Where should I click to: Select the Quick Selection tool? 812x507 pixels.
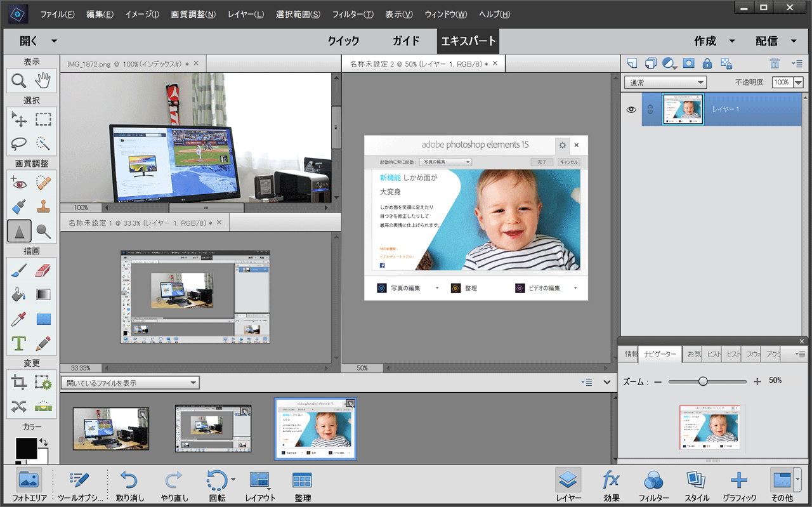43,143
